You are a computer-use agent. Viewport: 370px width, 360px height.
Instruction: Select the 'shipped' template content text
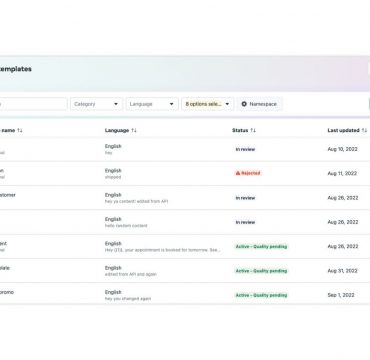tap(113, 177)
